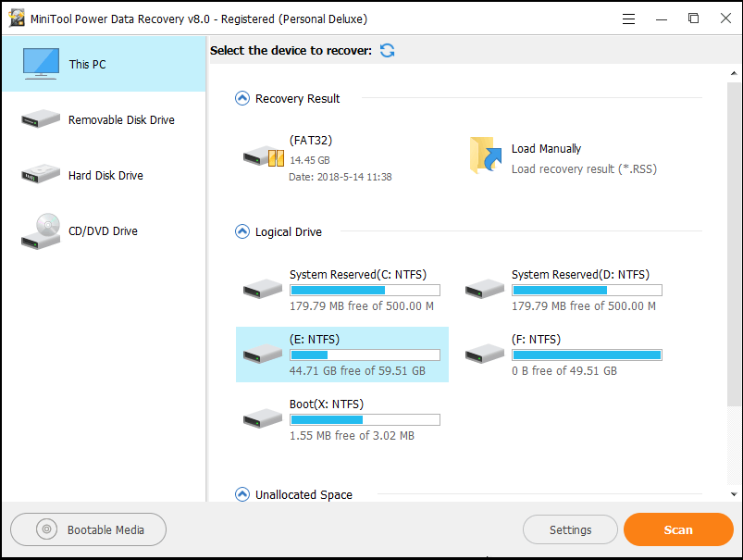The height and width of the screenshot is (560, 743).
Task: Click 'Unallocated Space' section heading
Action: point(303,494)
